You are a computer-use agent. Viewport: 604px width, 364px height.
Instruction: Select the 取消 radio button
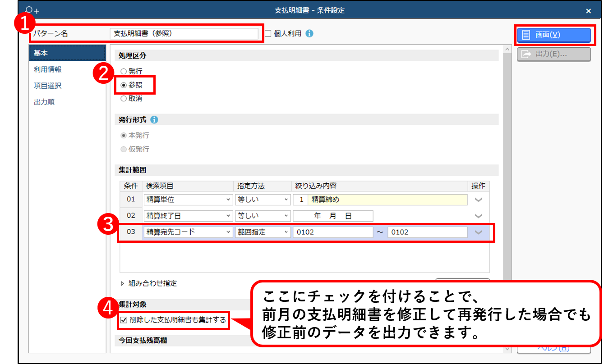click(x=124, y=99)
